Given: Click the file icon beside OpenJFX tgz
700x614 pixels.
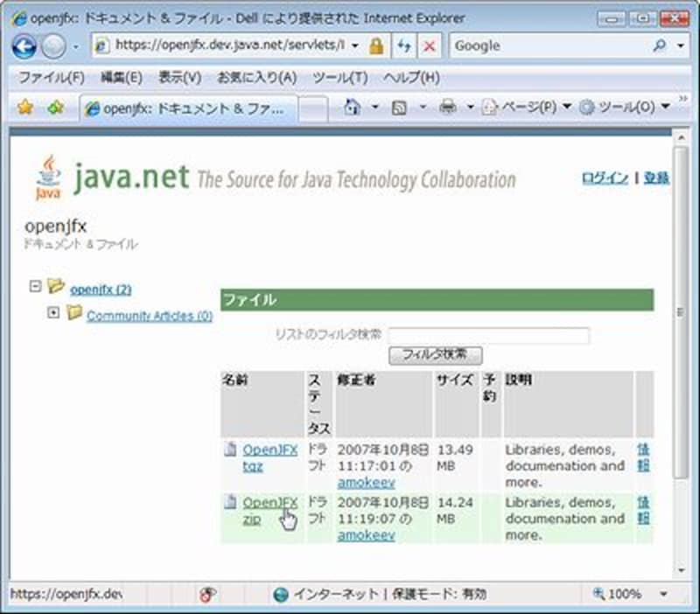Looking at the screenshot, I should (x=230, y=449).
